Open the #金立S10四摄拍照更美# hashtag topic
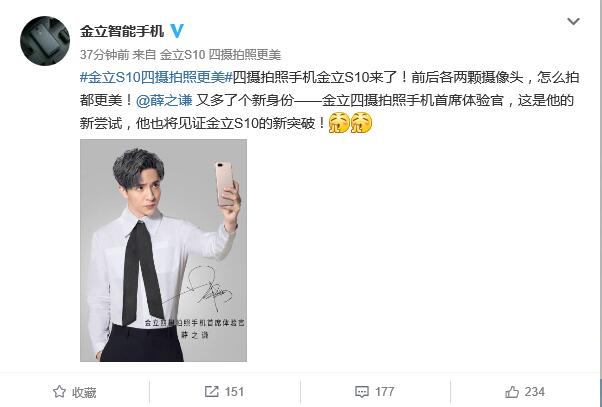 156,78
